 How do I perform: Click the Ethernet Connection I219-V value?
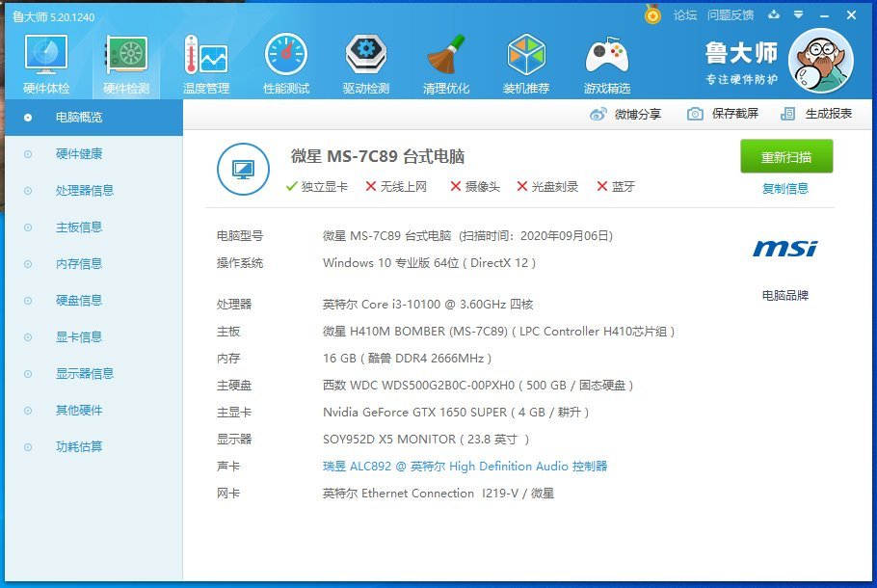[438, 493]
